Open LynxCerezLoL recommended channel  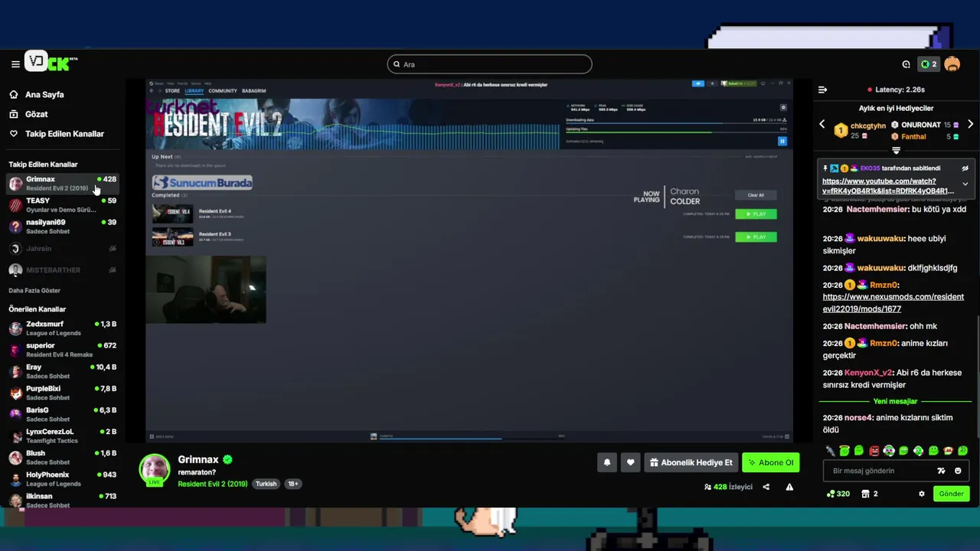[63, 436]
